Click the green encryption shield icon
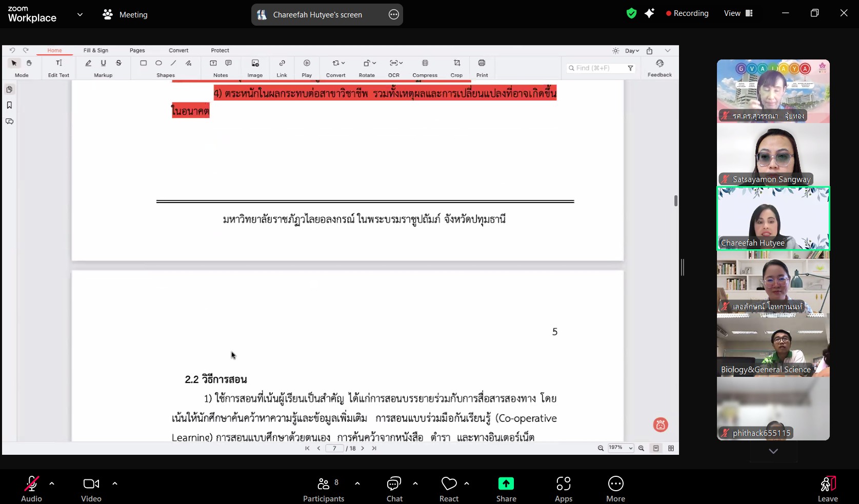The image size is (859, 504). (631, 14)
